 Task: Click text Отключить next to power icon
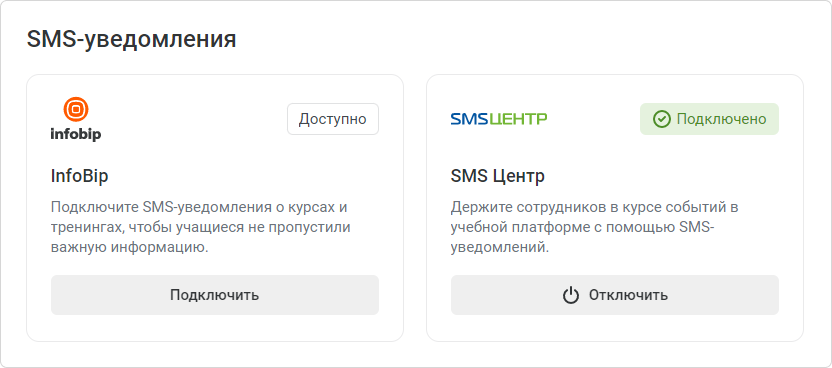[628, 295]
